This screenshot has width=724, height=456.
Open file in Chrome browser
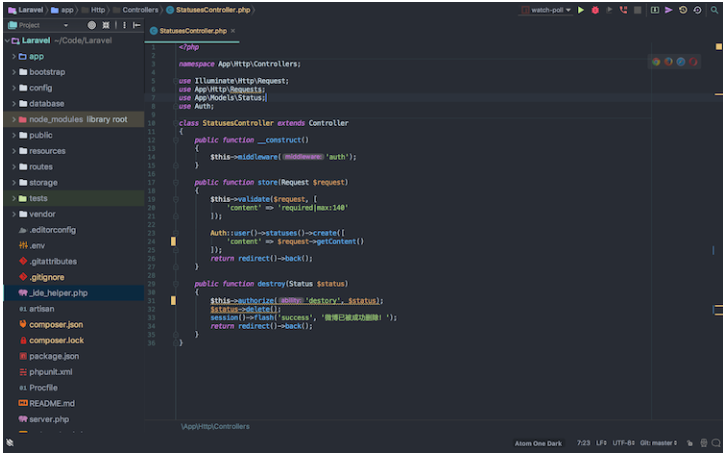[x=656, y=61]
